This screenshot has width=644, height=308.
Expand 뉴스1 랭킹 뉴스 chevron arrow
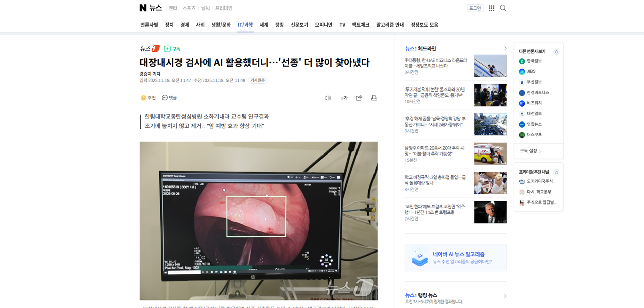(505, 296)
